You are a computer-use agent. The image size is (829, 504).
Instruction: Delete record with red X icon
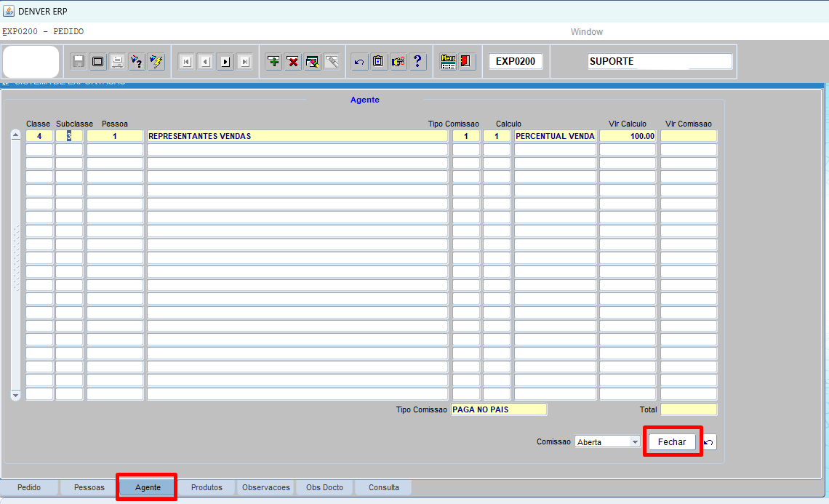pos(293,62)
